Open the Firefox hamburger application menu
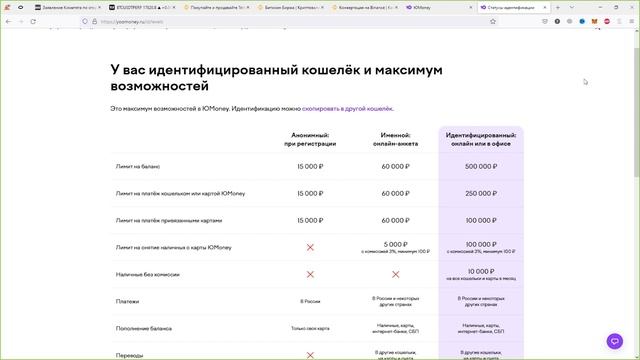640x360 pixels. click(631, 21)
